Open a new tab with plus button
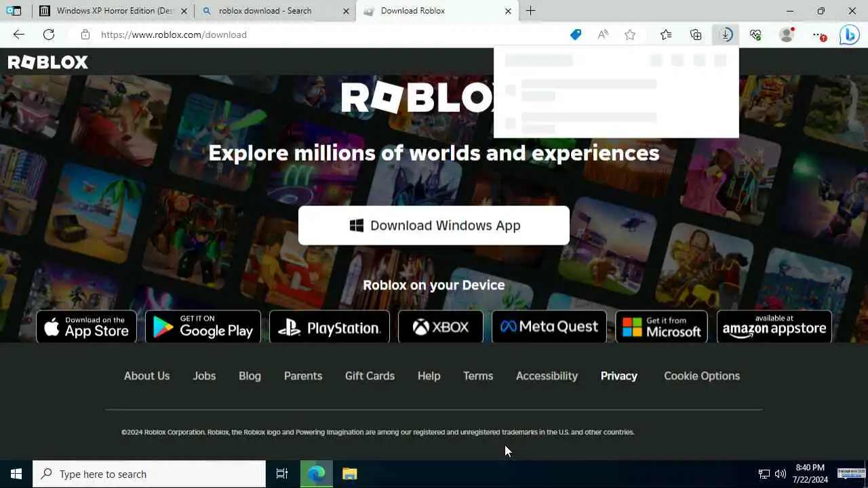Viewport: 868px width, 488px height. point(530,11)
